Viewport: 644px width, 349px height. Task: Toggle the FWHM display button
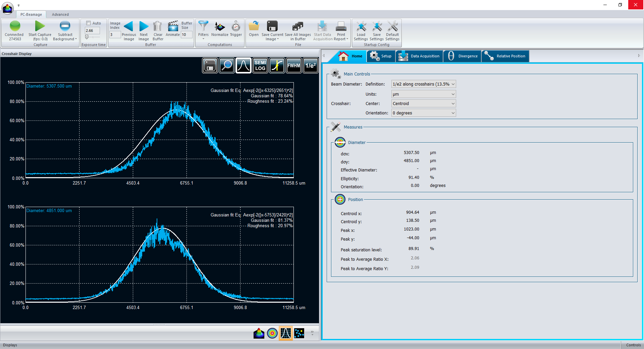pyautogui.click(x=293, y=65)
